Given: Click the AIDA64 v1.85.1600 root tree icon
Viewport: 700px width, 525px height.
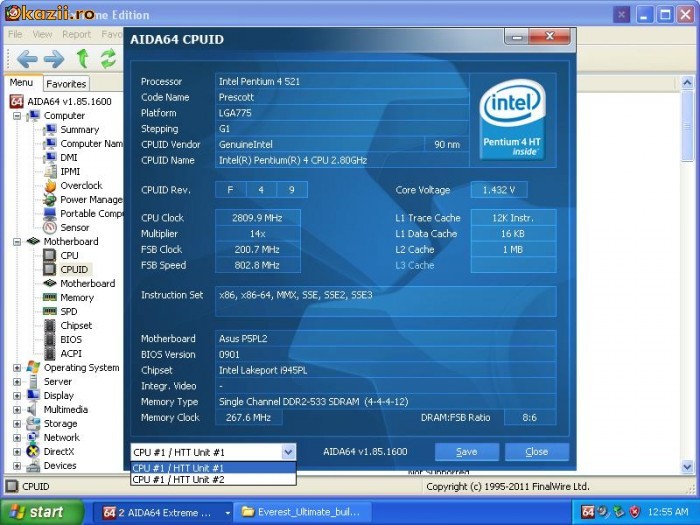Looking at the screenshot, I should coord(17,101).
